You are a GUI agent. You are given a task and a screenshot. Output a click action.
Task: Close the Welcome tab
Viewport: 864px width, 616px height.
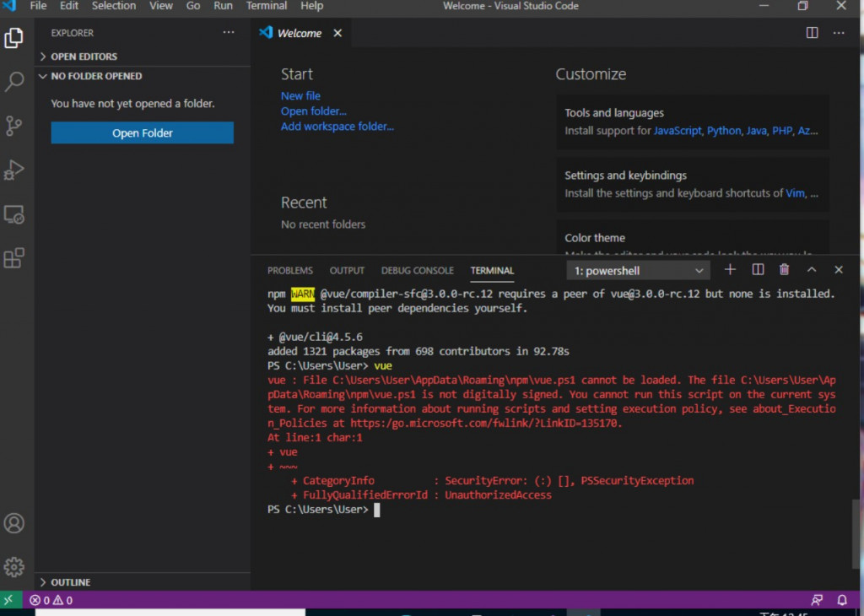[337, 33]
